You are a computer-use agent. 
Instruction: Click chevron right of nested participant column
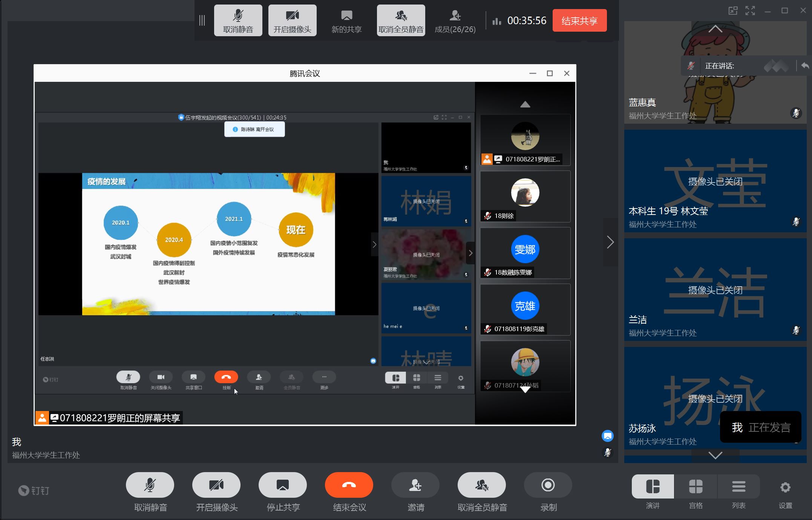tap(470, 253)
